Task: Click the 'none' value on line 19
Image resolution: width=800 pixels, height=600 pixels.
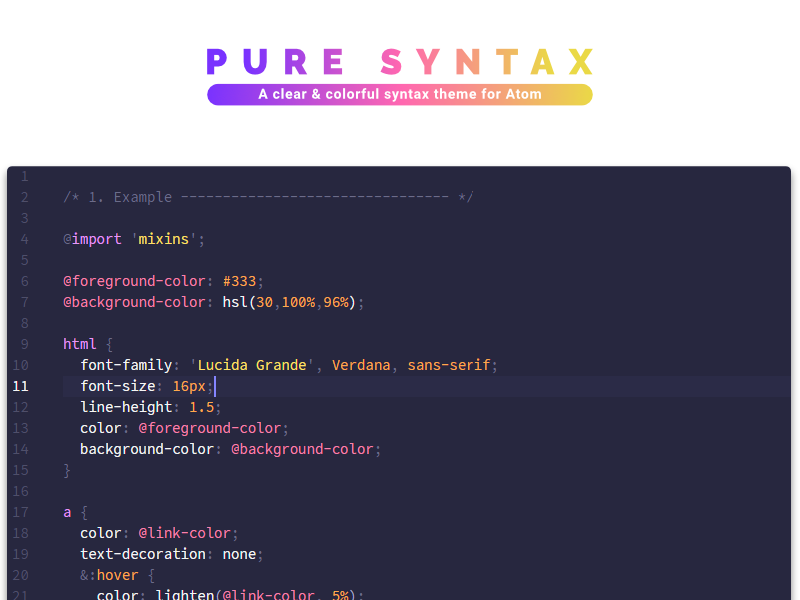Action: coord(239,554)
